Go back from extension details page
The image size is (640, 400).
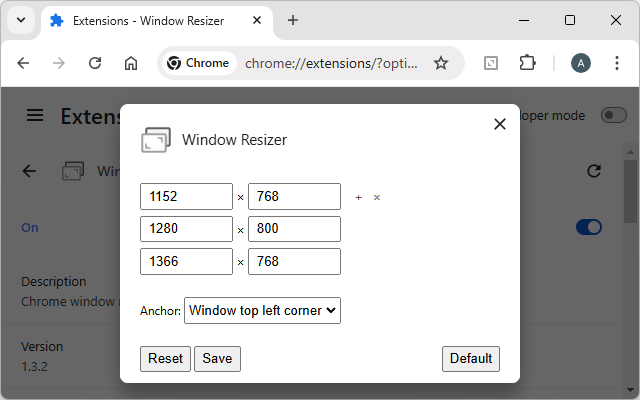click(29, 171)
